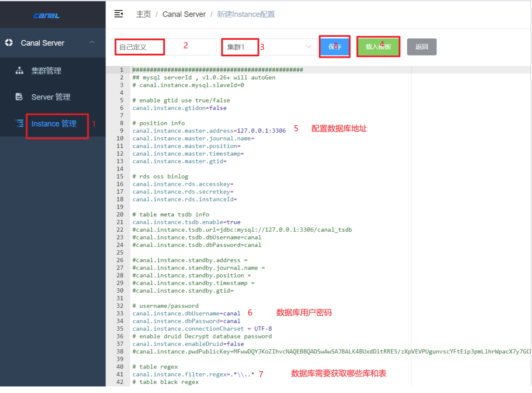Screen dimensions: 532x393
Task: Click line 21 tsdb.enable=true
Action: click(x=187, y=222)
